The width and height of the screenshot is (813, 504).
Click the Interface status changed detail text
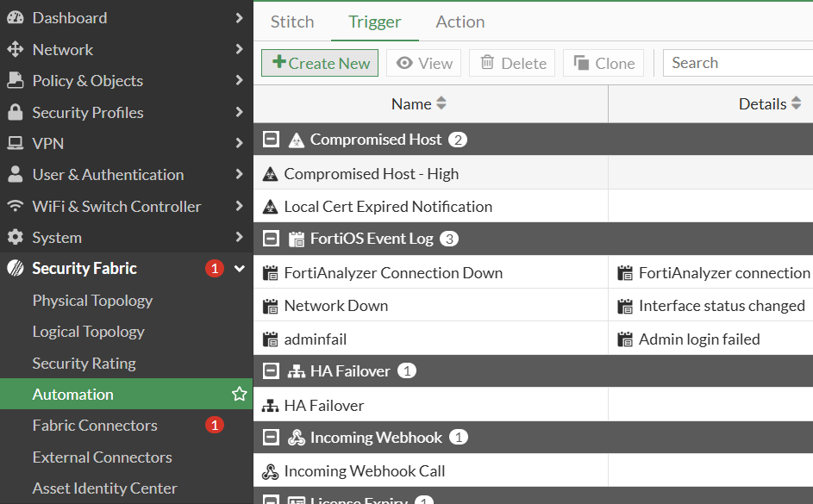722,306
